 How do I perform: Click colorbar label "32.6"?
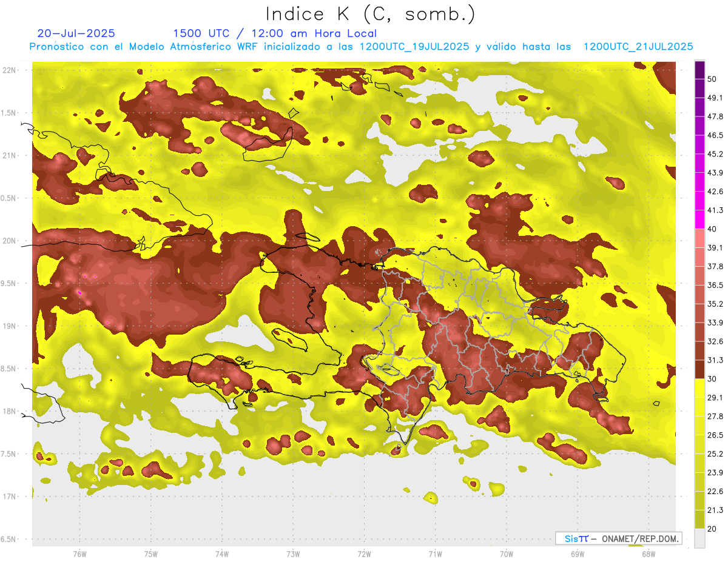pos(715,341)
